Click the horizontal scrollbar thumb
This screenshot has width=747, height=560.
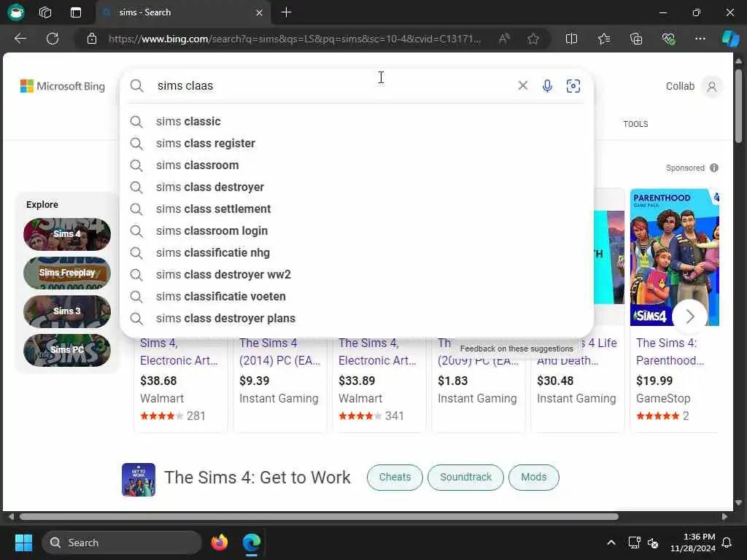coord(319,517)
